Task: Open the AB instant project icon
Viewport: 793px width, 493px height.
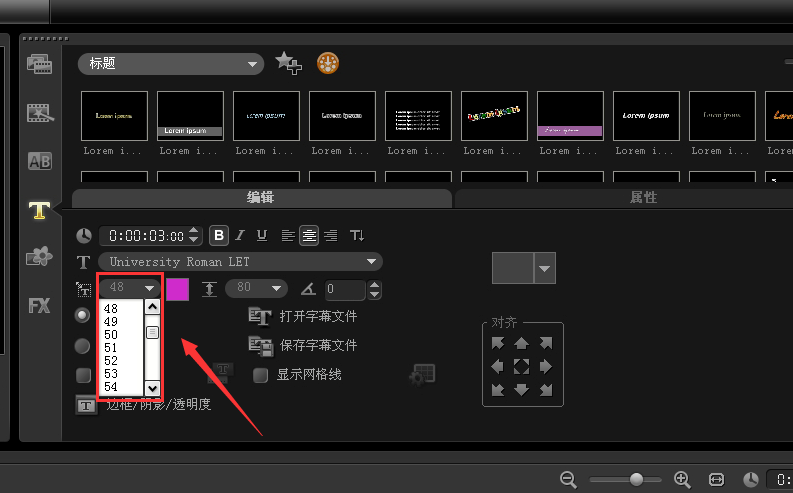Action: click(x=39, y=161)
